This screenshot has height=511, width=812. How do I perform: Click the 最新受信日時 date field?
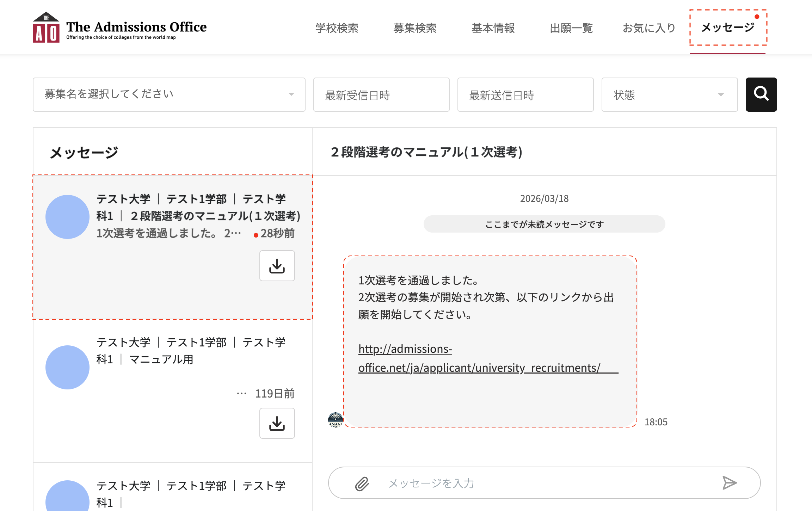click(381, 94)
